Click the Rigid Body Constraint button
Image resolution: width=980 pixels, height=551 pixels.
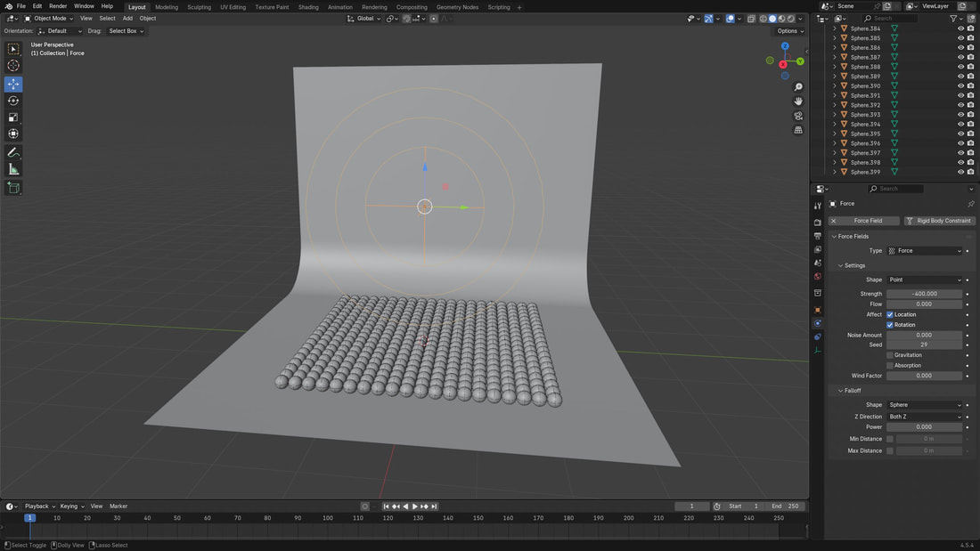[x=939, y=221]
